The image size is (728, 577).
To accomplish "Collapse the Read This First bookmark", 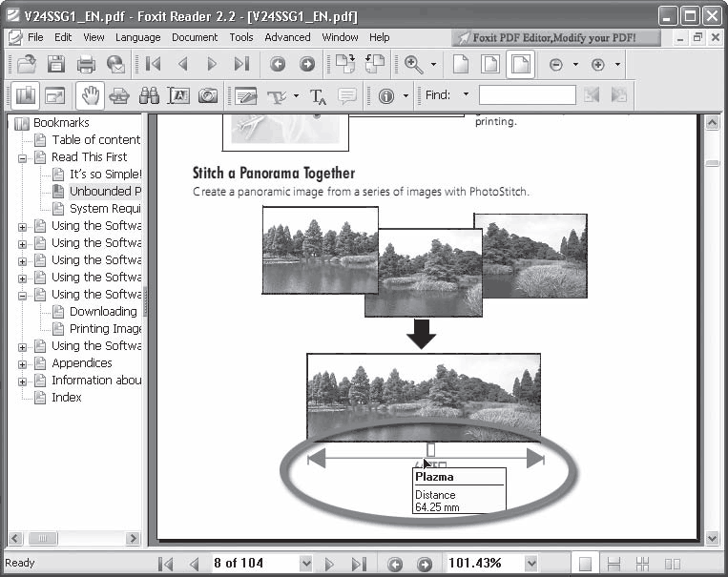I will click(x=22, y=158).
